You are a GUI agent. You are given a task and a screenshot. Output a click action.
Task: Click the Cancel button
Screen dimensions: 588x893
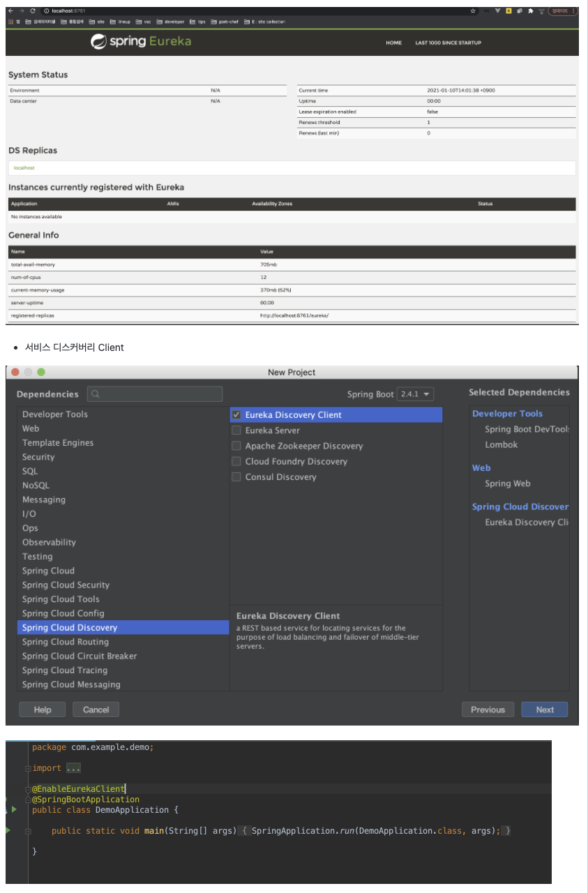[x=96, y=710]
